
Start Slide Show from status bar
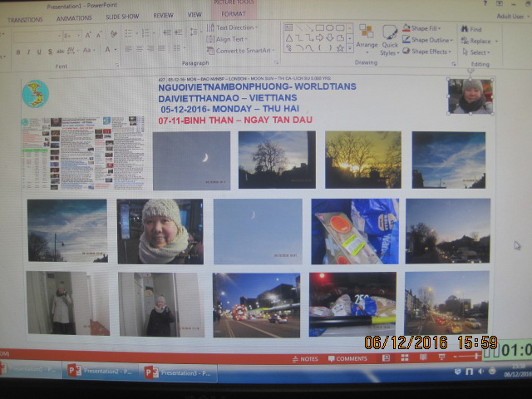click(441, 357)
